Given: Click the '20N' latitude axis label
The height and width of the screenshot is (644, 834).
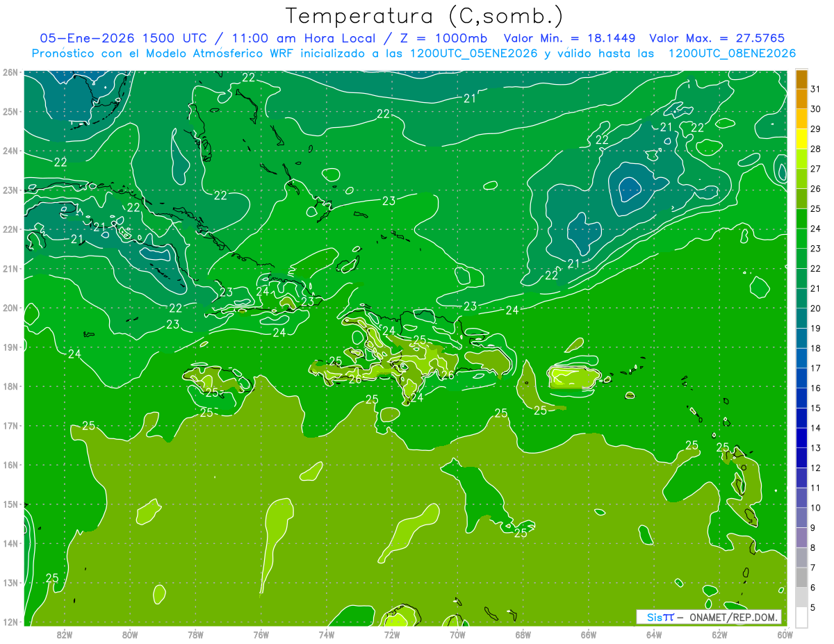Looking at the screenshot, I should pos(10,308).
